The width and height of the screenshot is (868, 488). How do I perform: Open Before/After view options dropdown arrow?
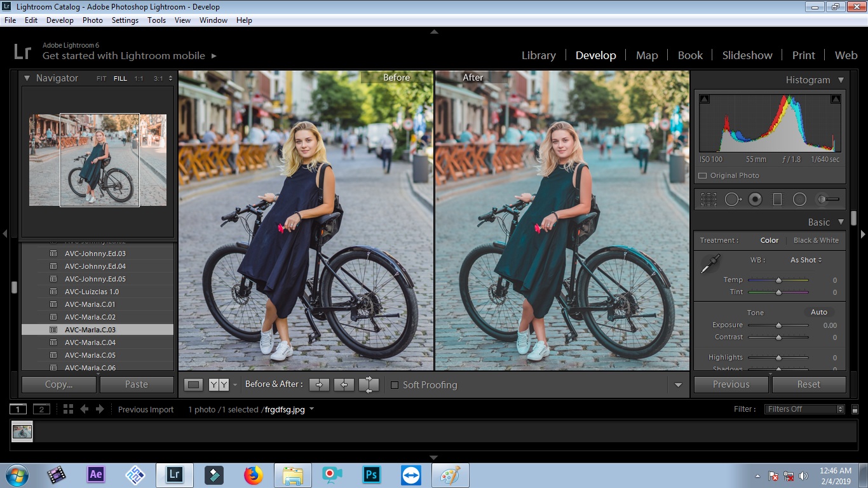[x=235, y=385]
